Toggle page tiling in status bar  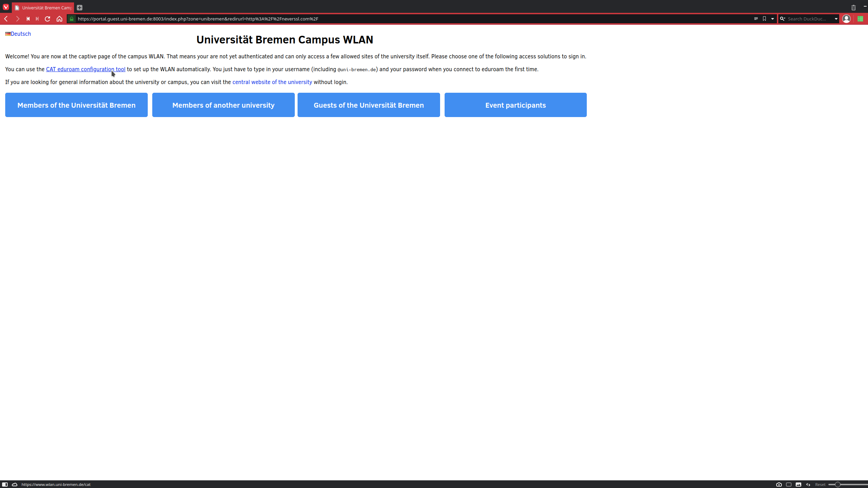[x=789, y=485]
